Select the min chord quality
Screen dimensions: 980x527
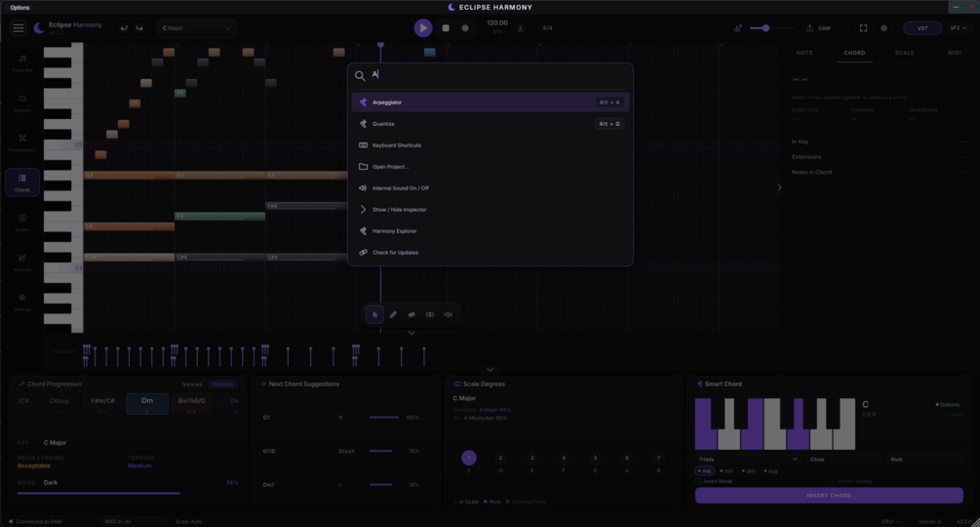click(726, 471)
